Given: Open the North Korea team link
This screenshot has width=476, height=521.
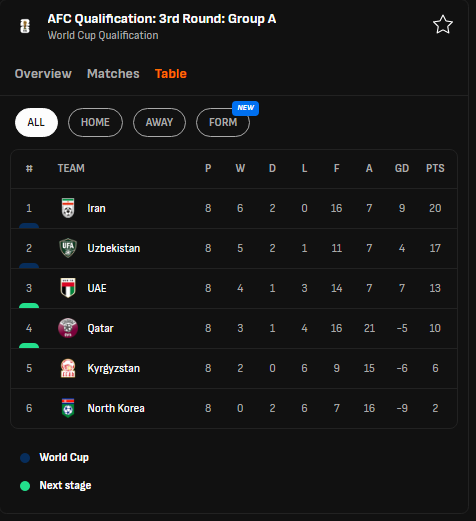Looking at the screenshot, I should [116, 408].
